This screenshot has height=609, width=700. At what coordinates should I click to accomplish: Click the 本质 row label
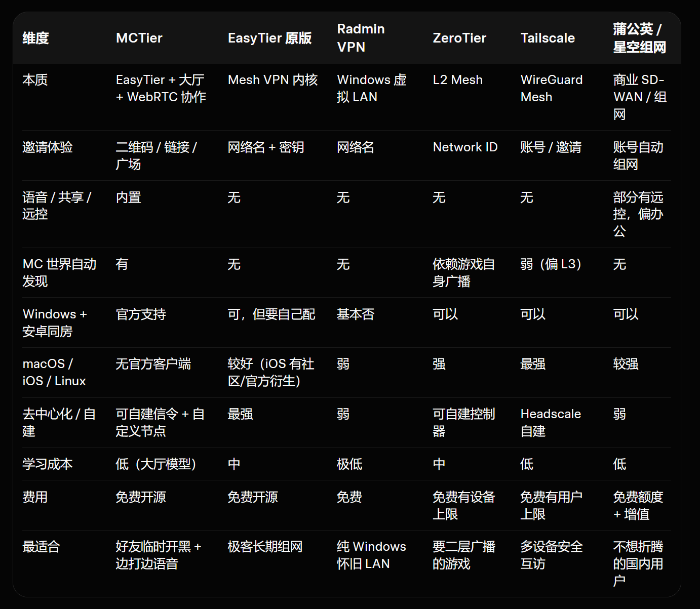35,80
